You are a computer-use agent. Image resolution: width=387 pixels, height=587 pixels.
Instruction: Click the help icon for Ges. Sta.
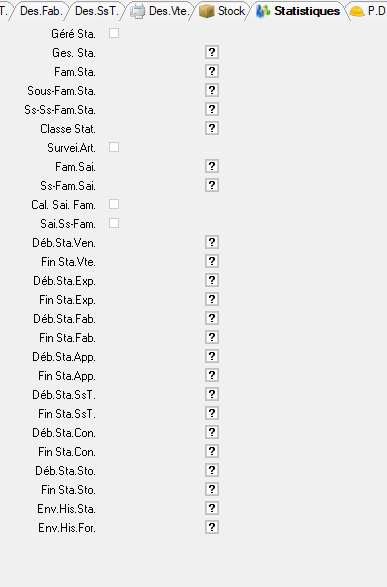pyautogui.click(x=212, y=52)
